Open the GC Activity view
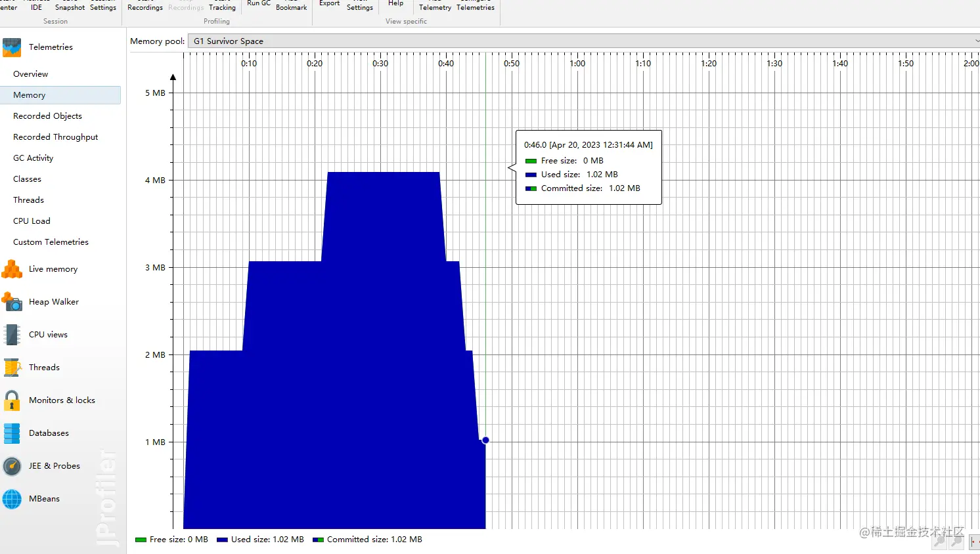 (33, 158)
